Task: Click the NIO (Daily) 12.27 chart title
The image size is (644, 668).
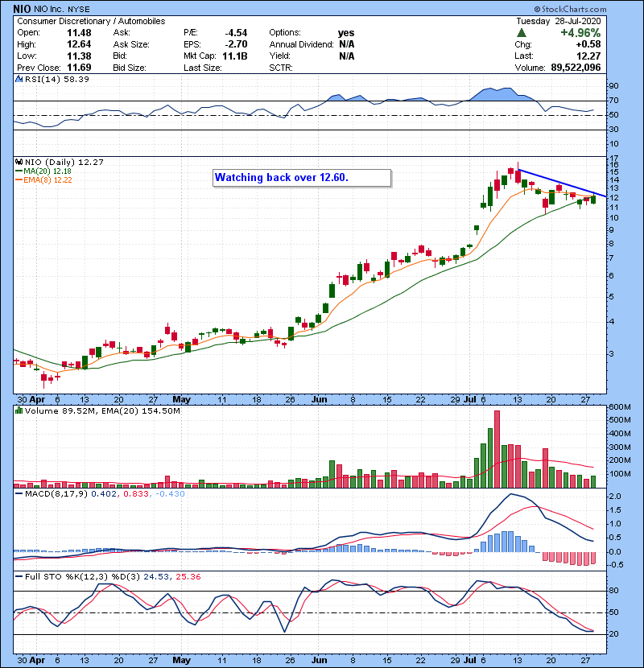Action: [x=64, y=163]
